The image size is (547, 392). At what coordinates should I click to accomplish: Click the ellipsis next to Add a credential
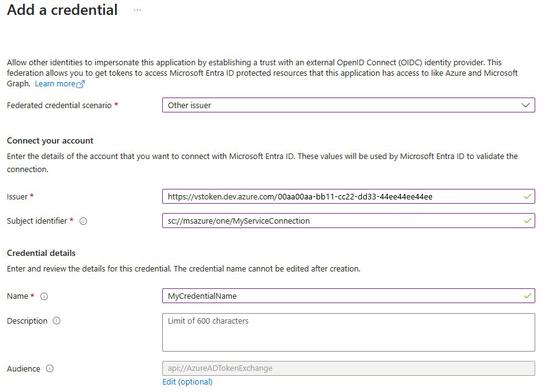(x=137, y=10)
